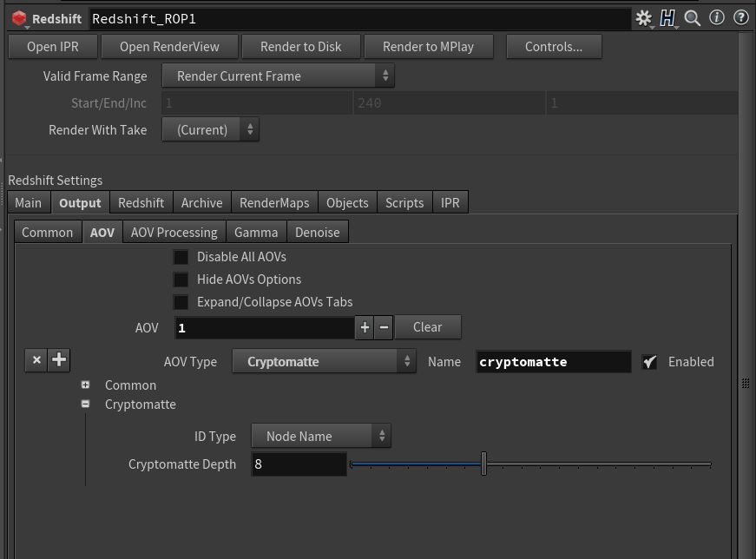
Task: Open the help question mark icon
Action: point(740,18)
